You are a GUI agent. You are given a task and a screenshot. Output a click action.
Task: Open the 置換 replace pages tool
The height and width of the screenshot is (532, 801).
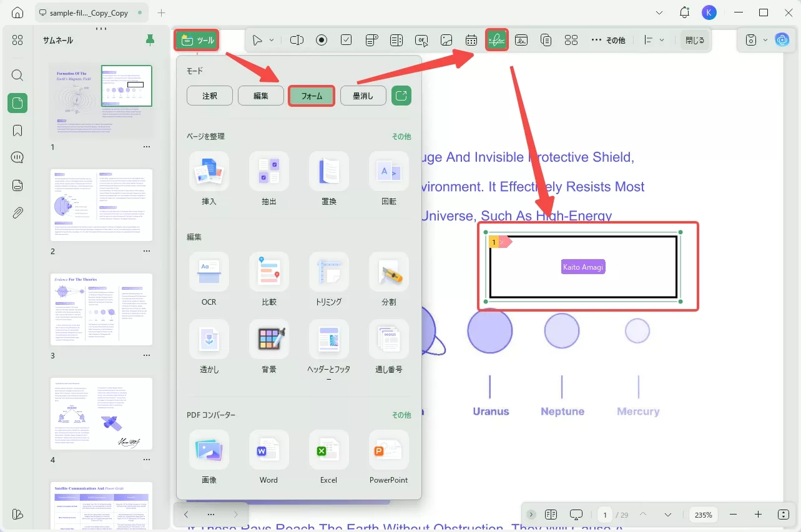tap(329, 178)
